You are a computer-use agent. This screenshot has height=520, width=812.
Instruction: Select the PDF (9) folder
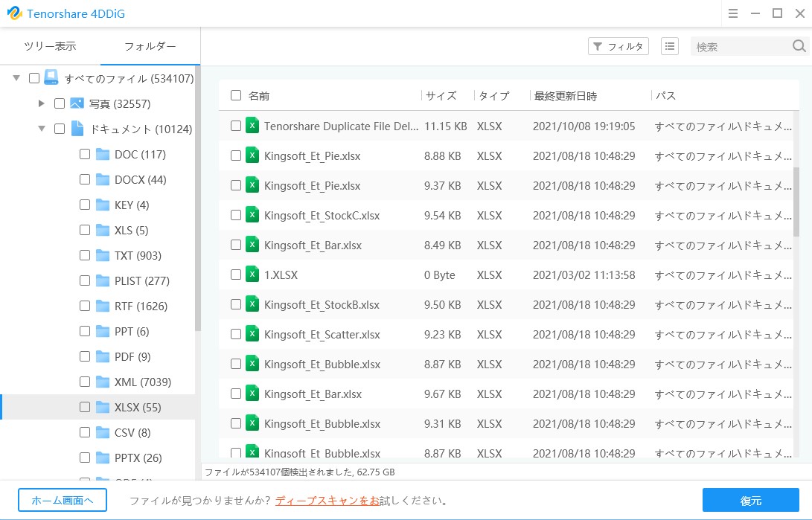pyautogui.click(x=132, y=356)
